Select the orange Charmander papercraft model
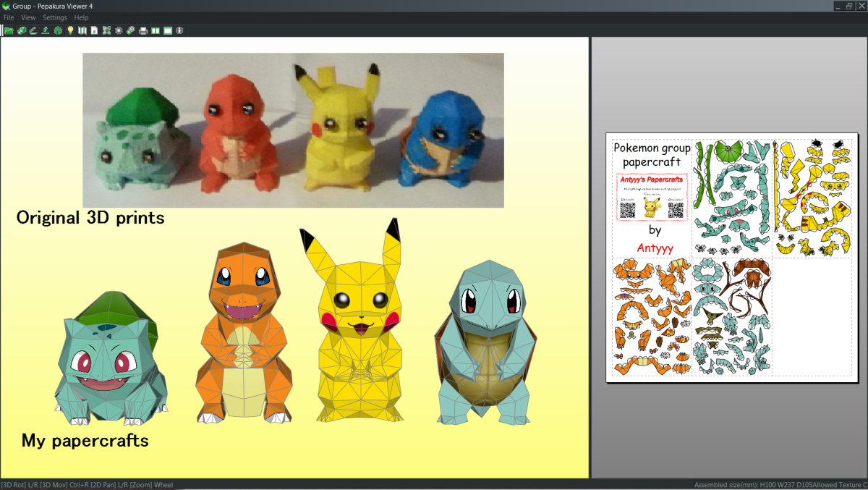The height and width of the screenshot is (490, 868). pyautogui.click(x=244, y=334)
